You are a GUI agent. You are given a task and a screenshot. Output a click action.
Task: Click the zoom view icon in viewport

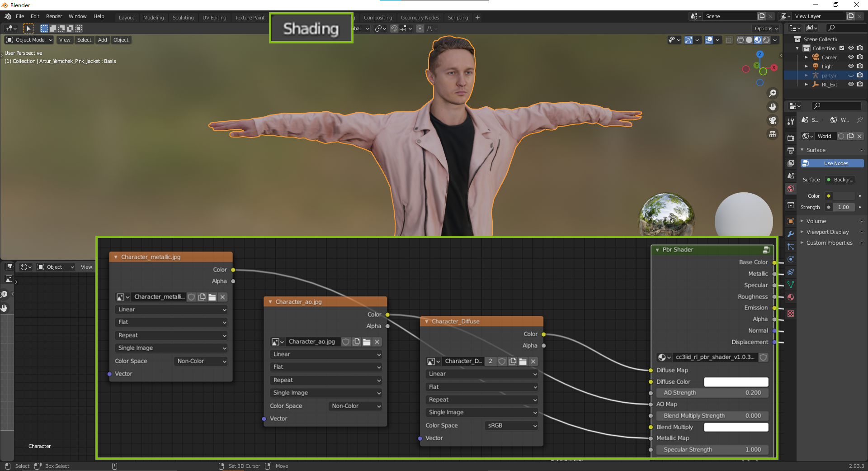coord(773,93)
